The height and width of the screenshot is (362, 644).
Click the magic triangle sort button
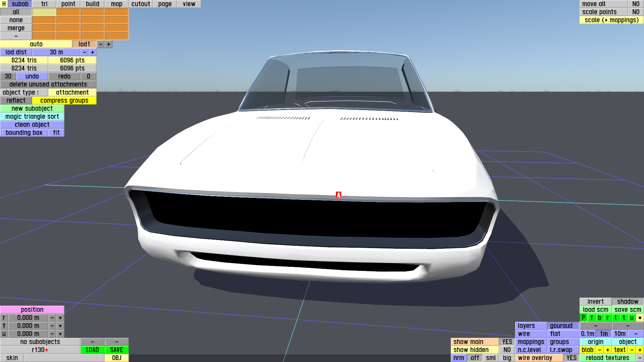32,117
